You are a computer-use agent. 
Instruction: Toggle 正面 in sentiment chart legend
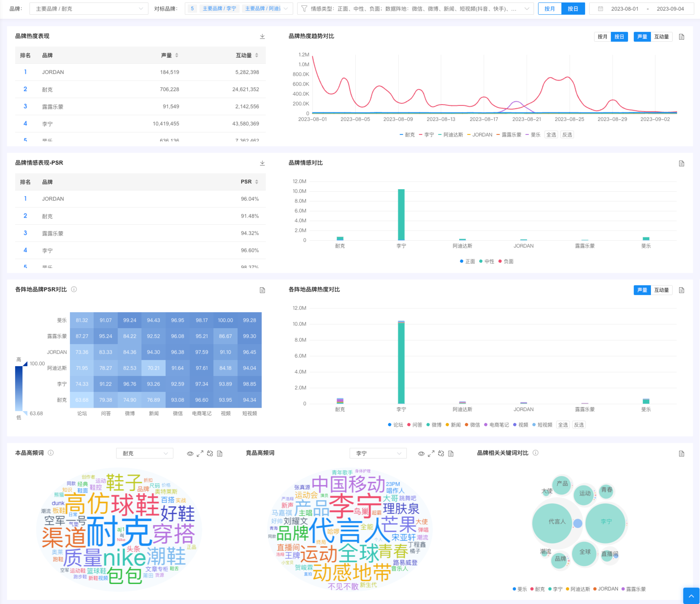467,261
